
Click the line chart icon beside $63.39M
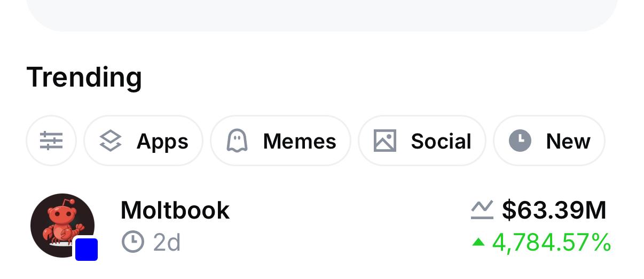point(482,210)
